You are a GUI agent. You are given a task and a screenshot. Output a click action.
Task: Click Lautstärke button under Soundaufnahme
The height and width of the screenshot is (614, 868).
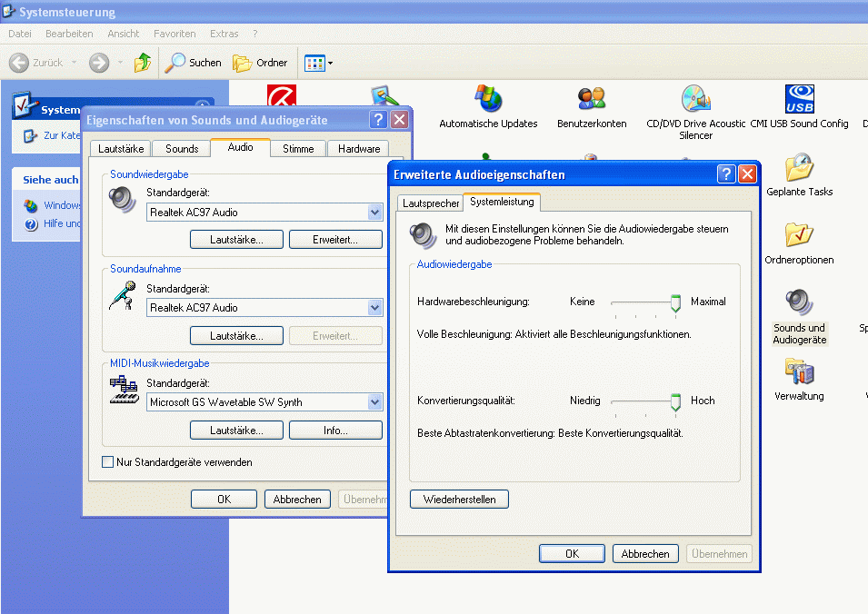236,336
